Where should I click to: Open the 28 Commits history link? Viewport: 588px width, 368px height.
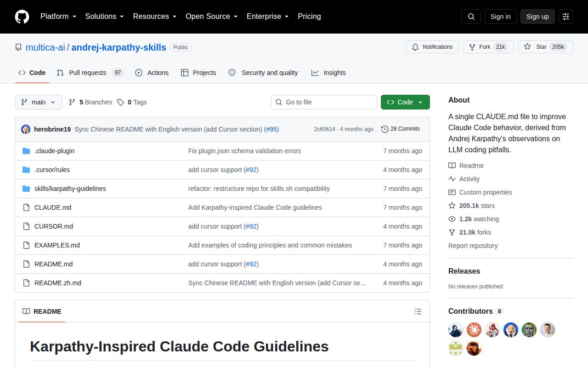pos(401,129)
